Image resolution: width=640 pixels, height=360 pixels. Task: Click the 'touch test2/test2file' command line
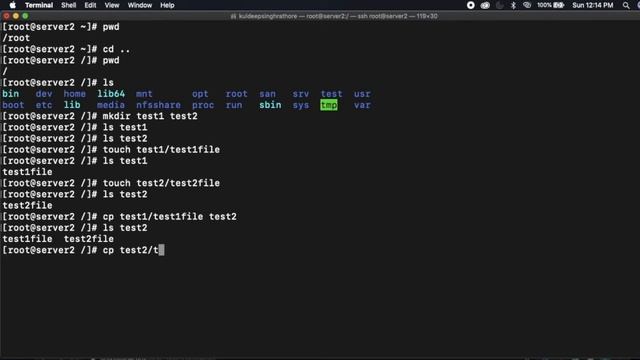point(111,183)
